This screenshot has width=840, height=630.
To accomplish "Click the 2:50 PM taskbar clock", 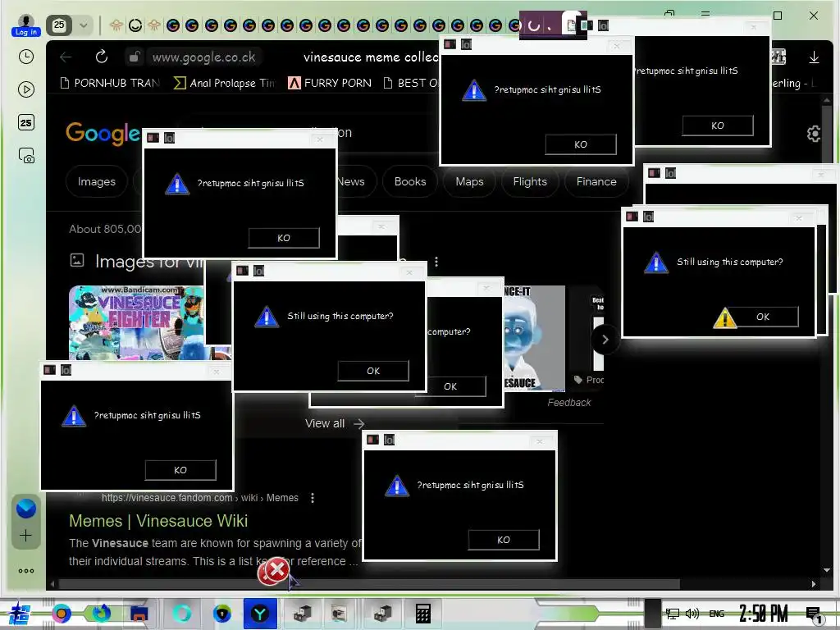I will point(764,614).
